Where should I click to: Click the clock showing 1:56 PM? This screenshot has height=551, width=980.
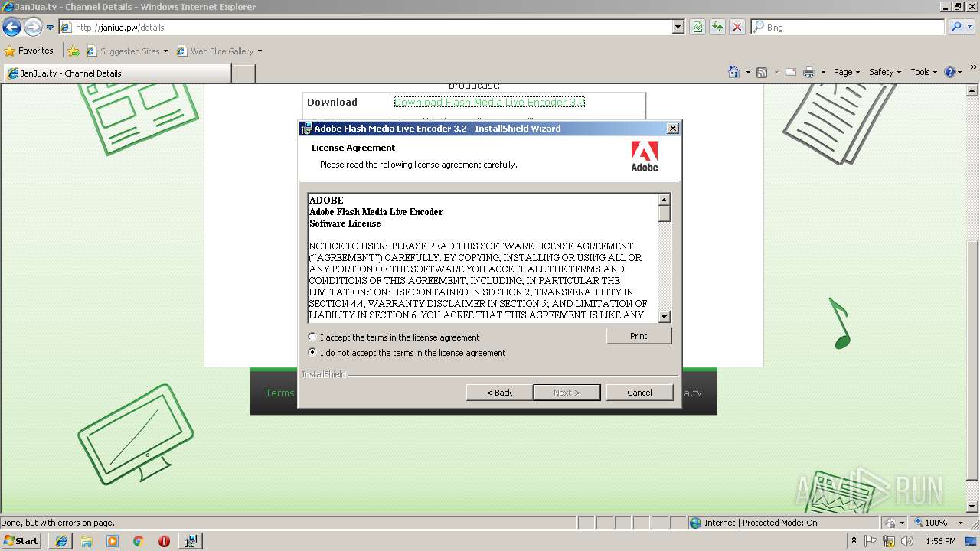tap(941, 541)
